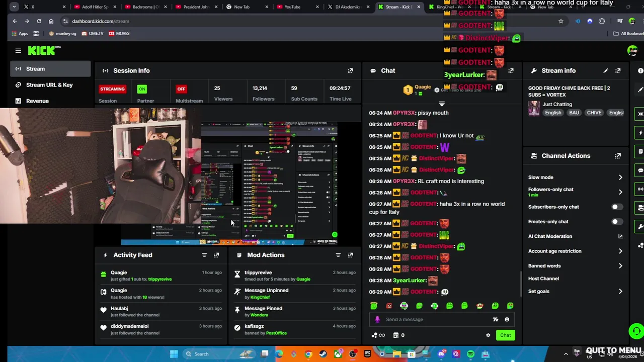Screen dimensions: 644x362
Task: Expand Set goals options
Action: coord(620,292)
